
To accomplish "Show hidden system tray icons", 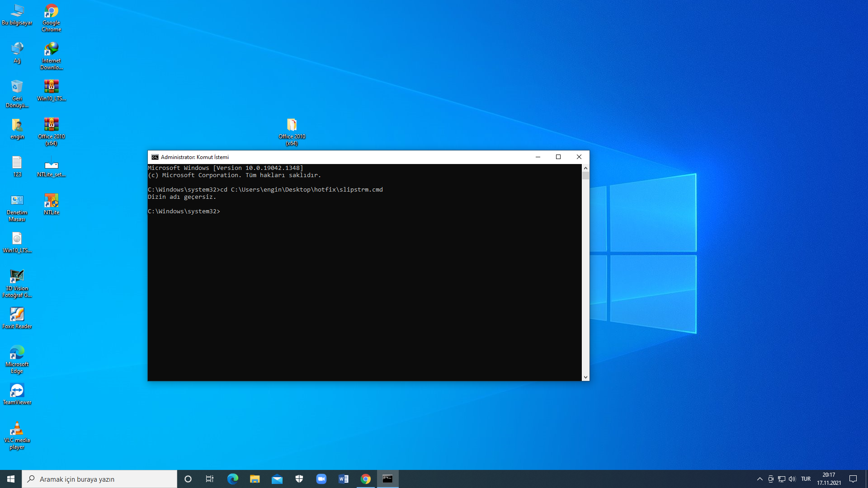I will (x=759, y=479).
